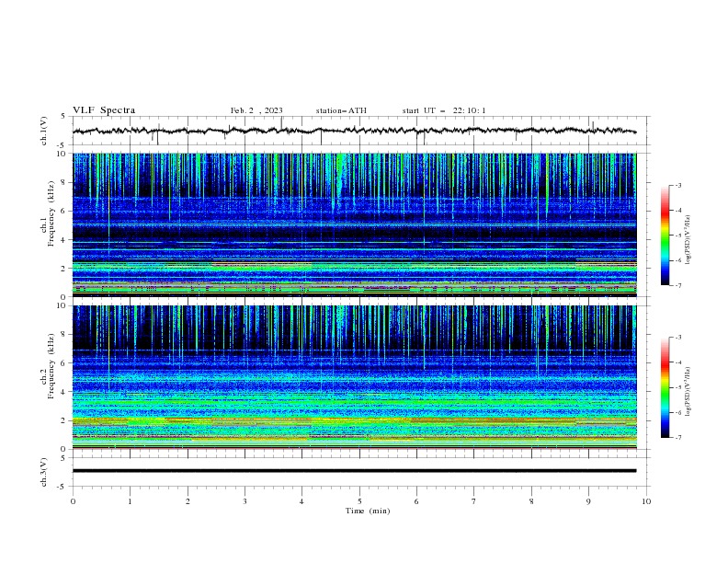
Task: Click the 'station=ATH' header label
Action: 341,110
